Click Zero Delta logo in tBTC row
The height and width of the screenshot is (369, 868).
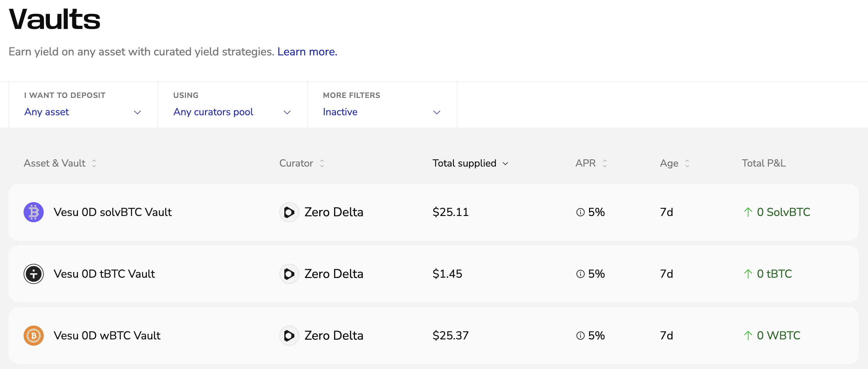tap(289, 274)
